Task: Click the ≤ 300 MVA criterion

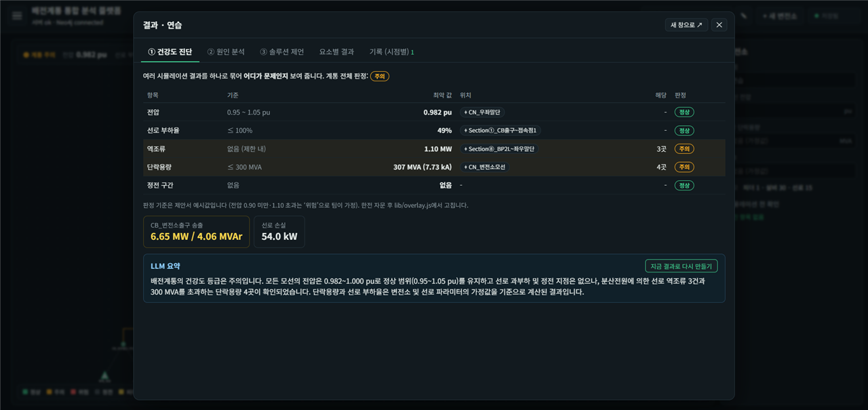Action: coord(245,167)
